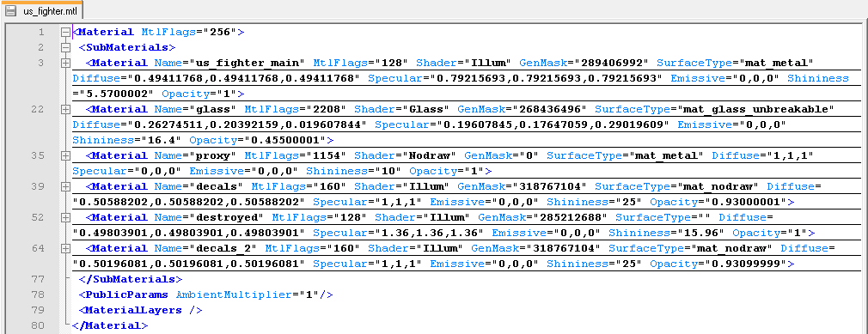Expand the us_fighter_main material fold
The image size is (868, 334).
65,63
